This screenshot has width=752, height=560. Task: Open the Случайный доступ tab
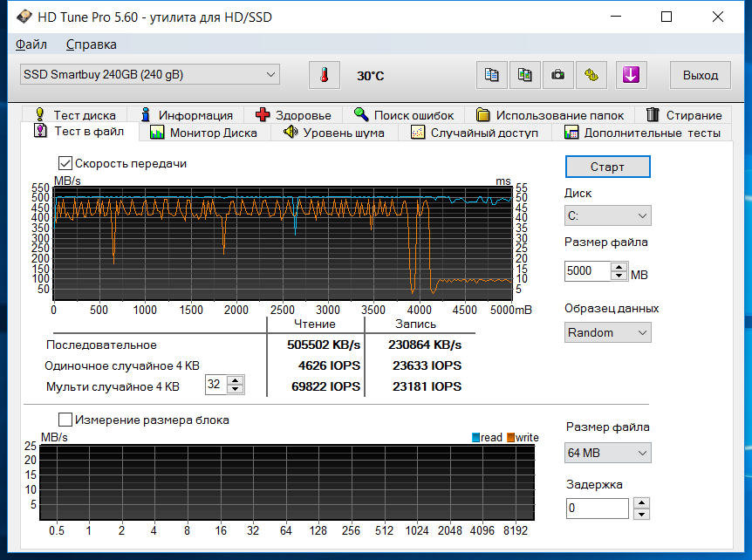tap(475, 133)
